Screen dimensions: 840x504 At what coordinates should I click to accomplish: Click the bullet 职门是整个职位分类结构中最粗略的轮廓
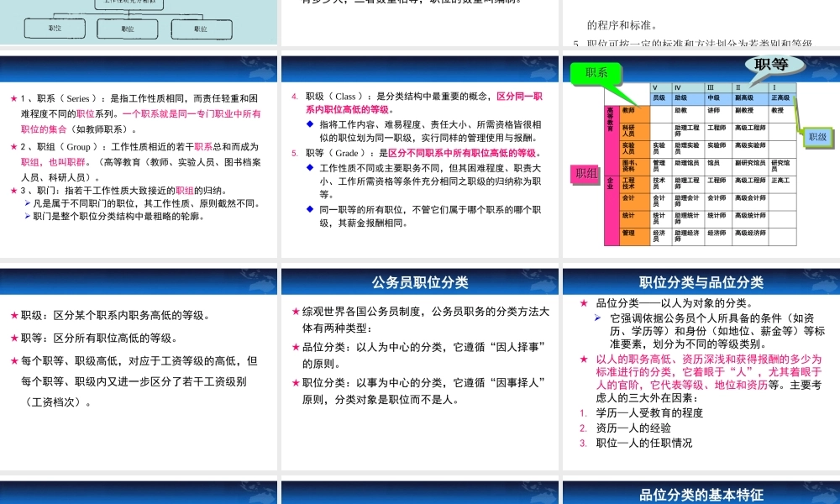[x=118, y=217]
